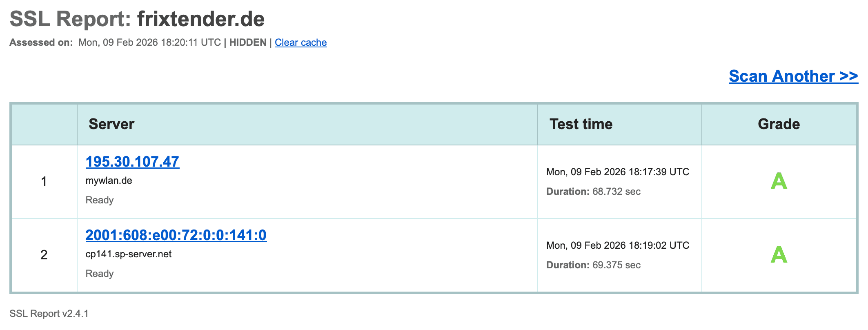
Task: Click the Grade column header
Action: coord(779,124)
